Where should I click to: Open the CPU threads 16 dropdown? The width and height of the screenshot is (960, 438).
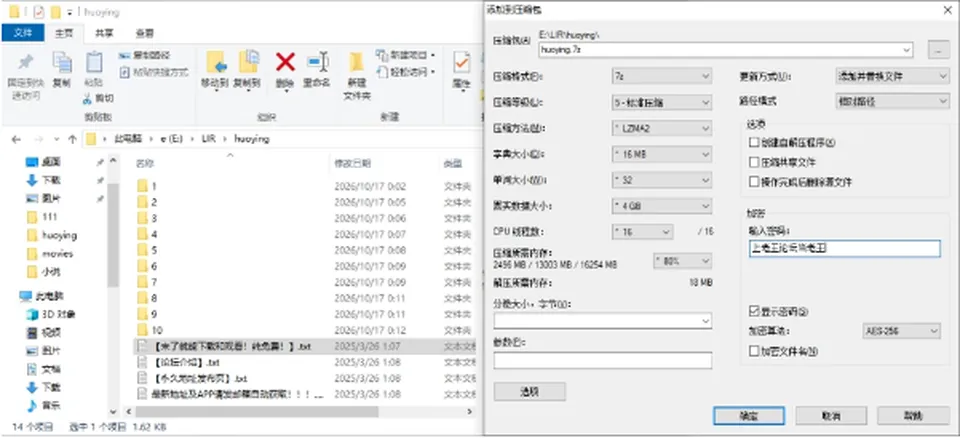(642, 232)
